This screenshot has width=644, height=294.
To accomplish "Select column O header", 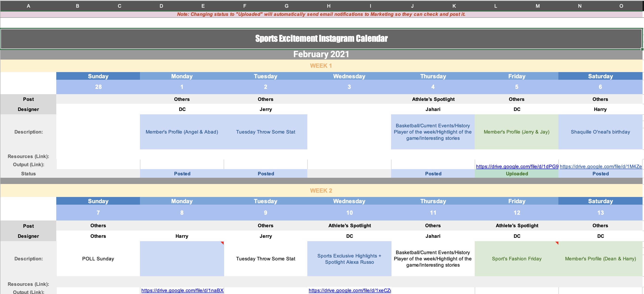I will click(x=621, y=6).
